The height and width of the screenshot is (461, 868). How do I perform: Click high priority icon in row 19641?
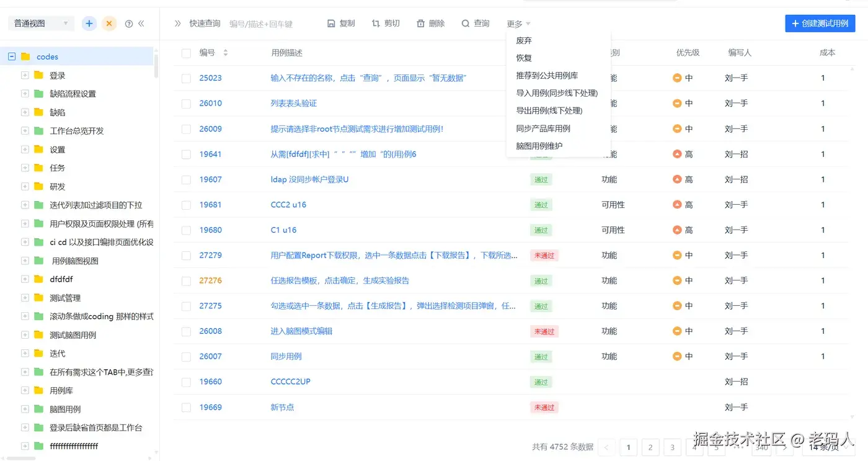[x=677, y=154]
